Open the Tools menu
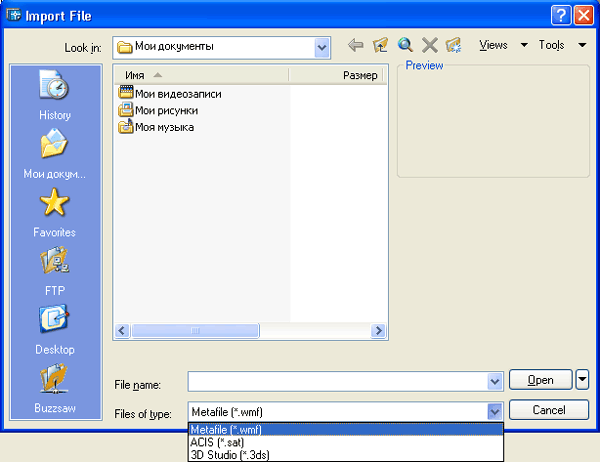Screen dimensions: 600x462 click(560, 45)
